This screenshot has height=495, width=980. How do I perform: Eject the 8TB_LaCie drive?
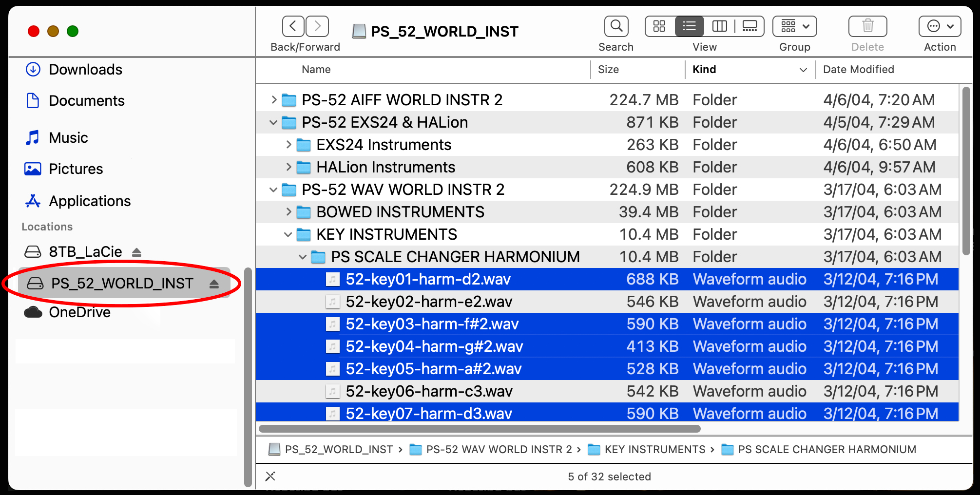coord(136,252)
